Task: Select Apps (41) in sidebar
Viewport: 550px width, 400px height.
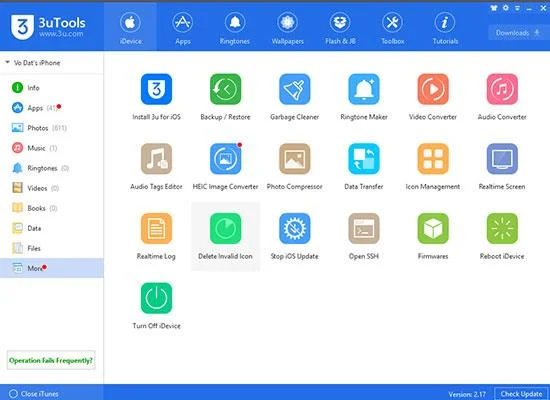Action: (52, 108)
